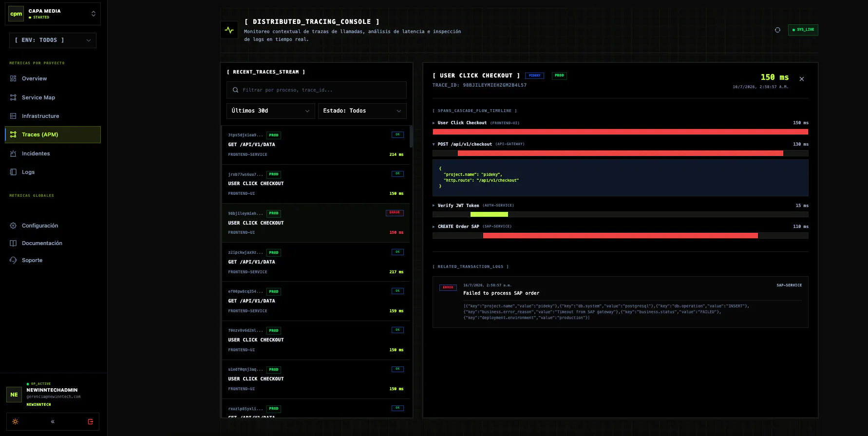
Task: Click the JSON attributes block for checkout
Action: coord(620,178)
